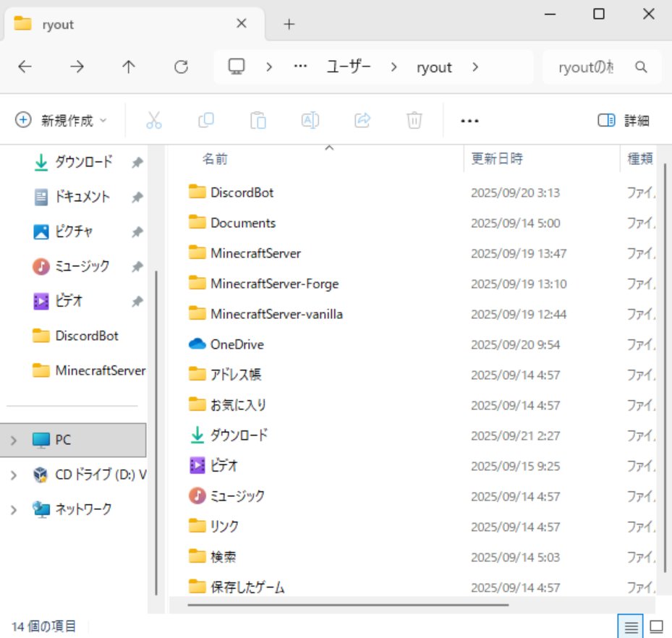Switch to details list view layout
Viewport: 672px width, 638px height.
(x=631, y=626)
